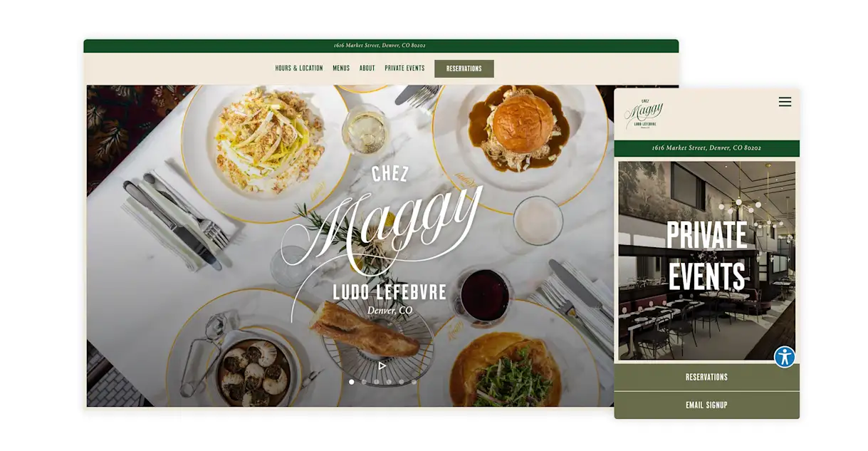Click the blue accessibility icon
The height and width of the screenshot is (451, 868).
click(x=785, y=357)
